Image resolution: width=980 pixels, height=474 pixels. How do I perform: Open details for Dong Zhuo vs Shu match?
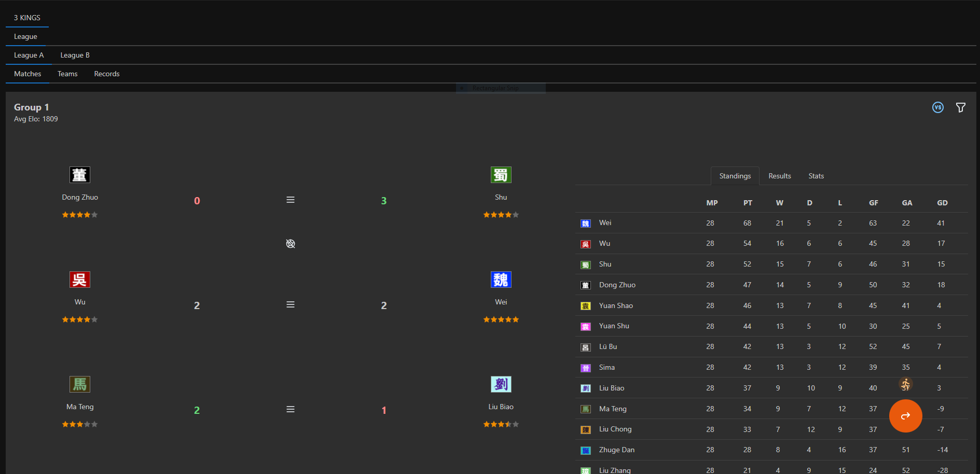(291, 200)
